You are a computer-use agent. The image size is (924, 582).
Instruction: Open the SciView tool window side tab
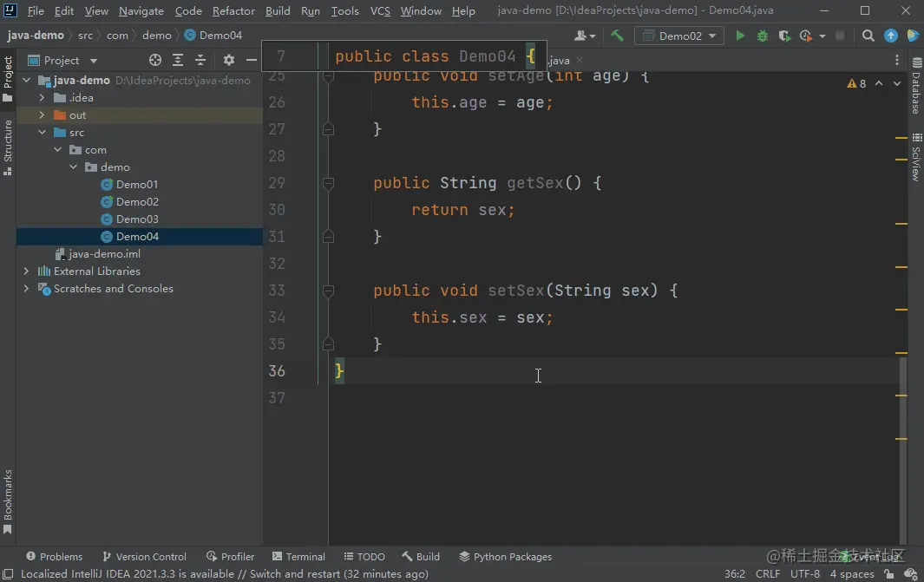[916, 157]
